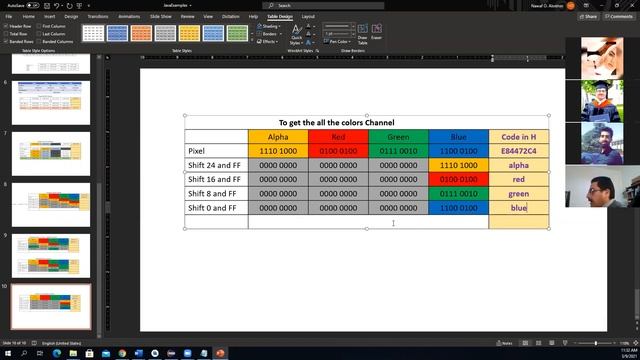Click Fit slide to window icon
This screenshot has width=640, height=360.
pos(635,343)
